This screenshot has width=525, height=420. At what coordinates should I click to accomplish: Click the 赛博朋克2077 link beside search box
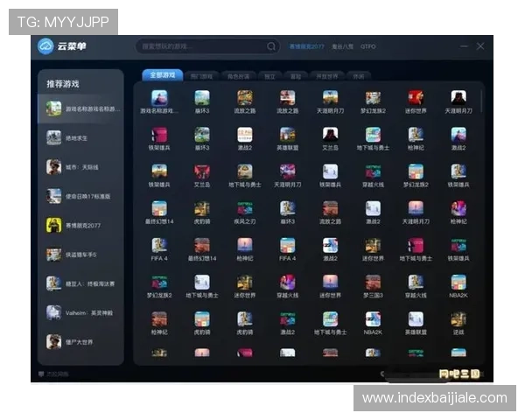click(306, 46)
